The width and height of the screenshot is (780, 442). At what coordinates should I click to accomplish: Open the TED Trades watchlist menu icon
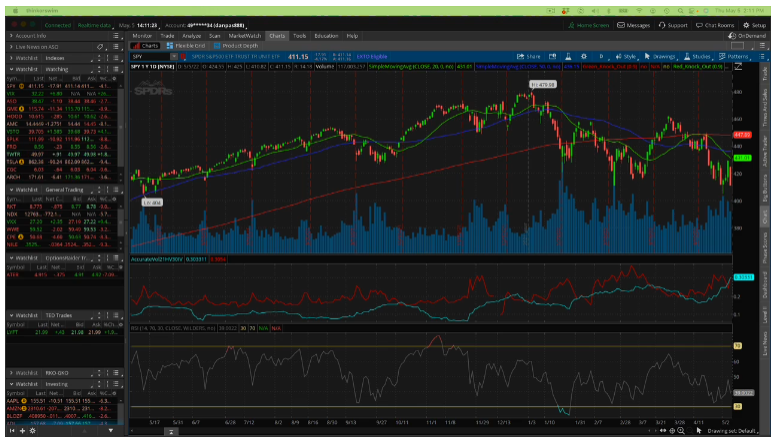116,316
